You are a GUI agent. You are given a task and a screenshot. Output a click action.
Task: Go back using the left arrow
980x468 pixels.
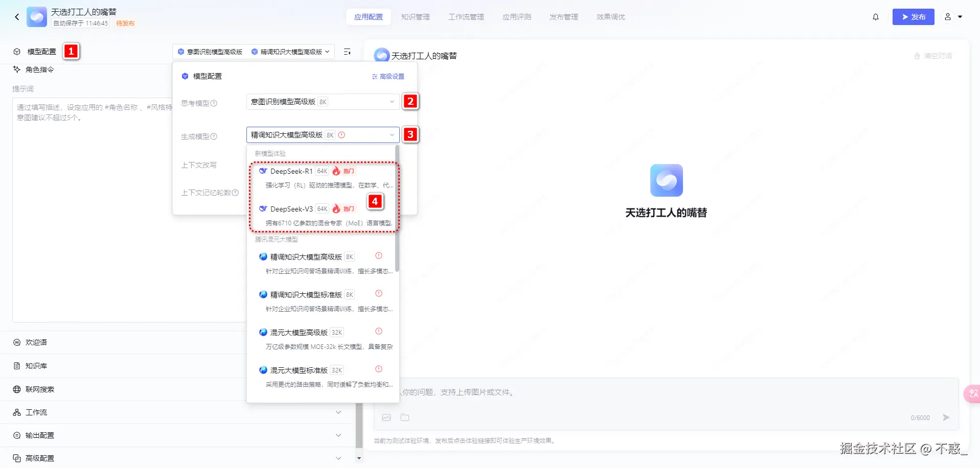(17, 17)
